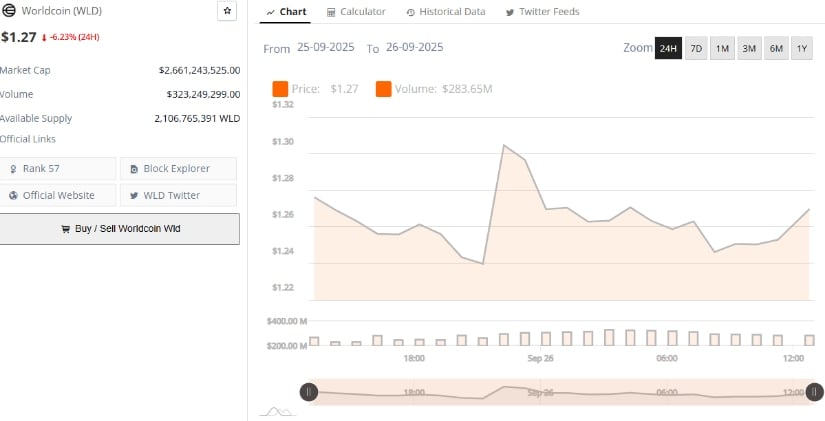Image resolution: width=825 pixels, height=421 pixels.
Task: Select the 1Y zoom range
Action: 801,48
